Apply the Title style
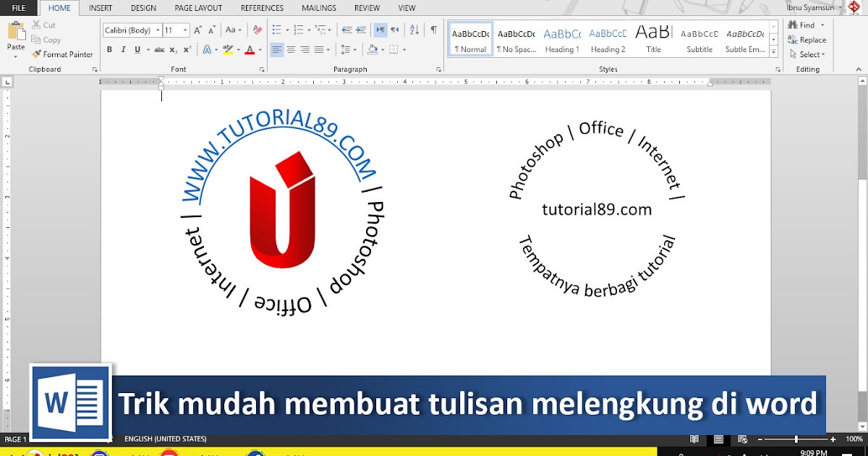The width and height of the screenshot is (868, 456). 653,39
